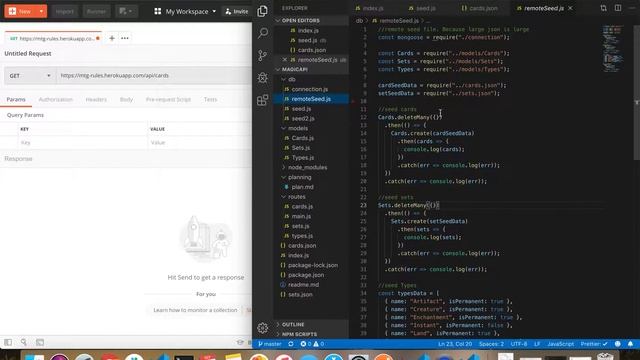Collapse the models folder
640x360 pixels.
[x=284, y=128]
